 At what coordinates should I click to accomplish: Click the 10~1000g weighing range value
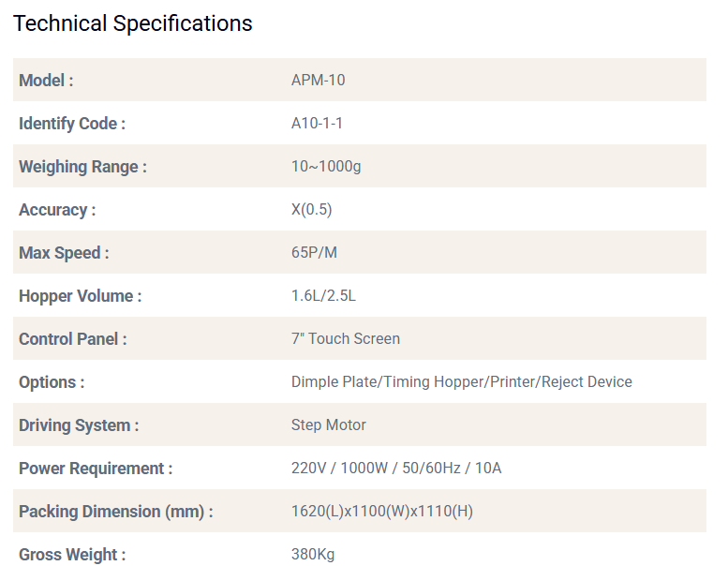click(x=326, y=167)
